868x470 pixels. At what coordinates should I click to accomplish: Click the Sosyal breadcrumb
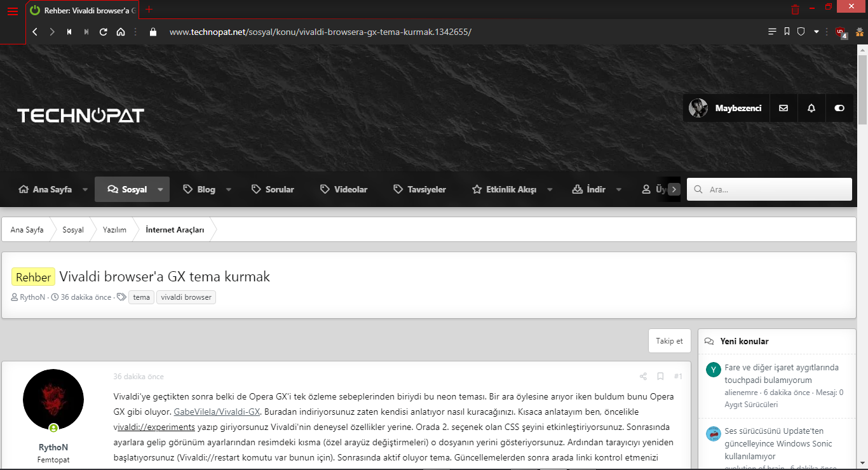click(x=73, y=230)
